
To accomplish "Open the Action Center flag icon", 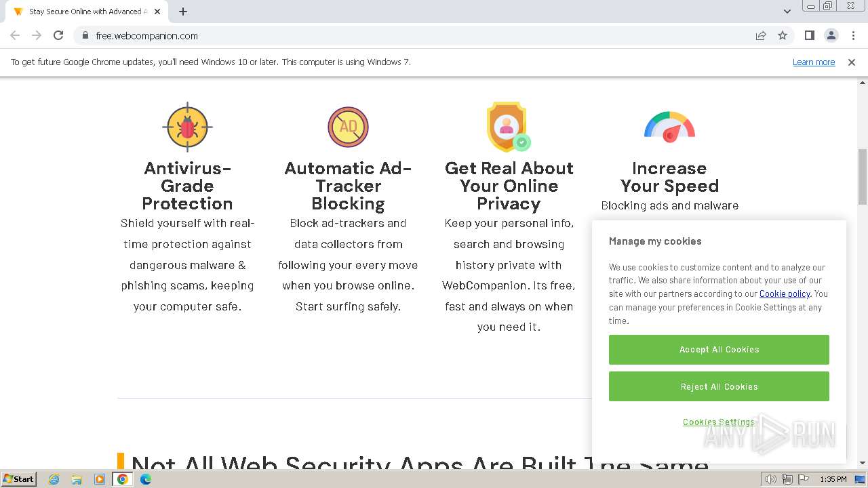I will (x=804, y=479).
